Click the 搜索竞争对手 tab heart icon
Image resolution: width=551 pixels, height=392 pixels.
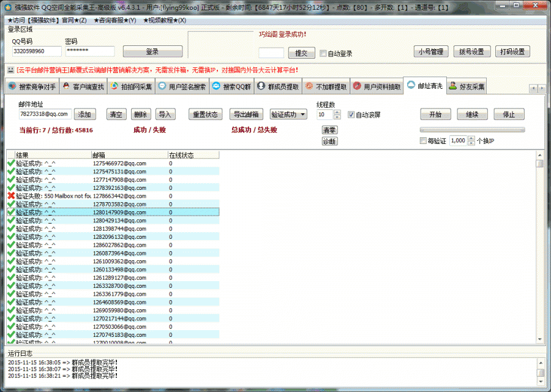coord(12,86)
